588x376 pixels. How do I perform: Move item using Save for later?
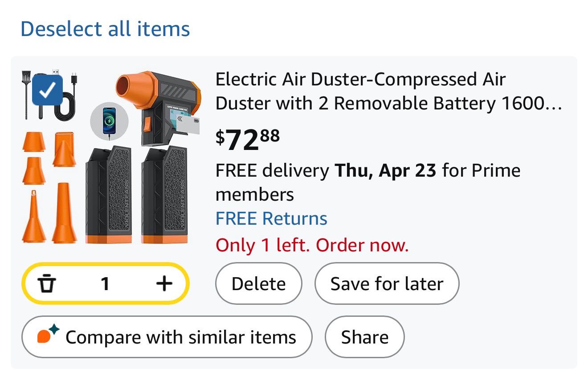coord(386,284)
